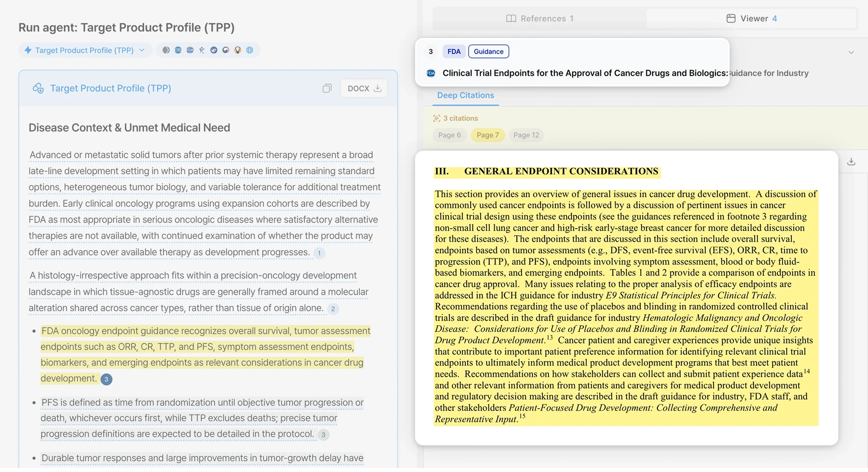Click the Disease Context & Unmet Medical Need heading
The image size is (868, 472).
click(129, 128)
